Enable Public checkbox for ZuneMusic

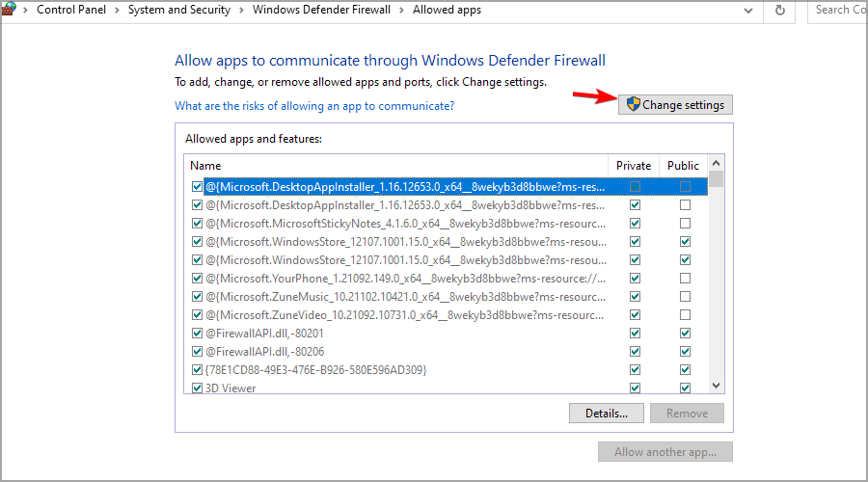(x=685, y=297)
